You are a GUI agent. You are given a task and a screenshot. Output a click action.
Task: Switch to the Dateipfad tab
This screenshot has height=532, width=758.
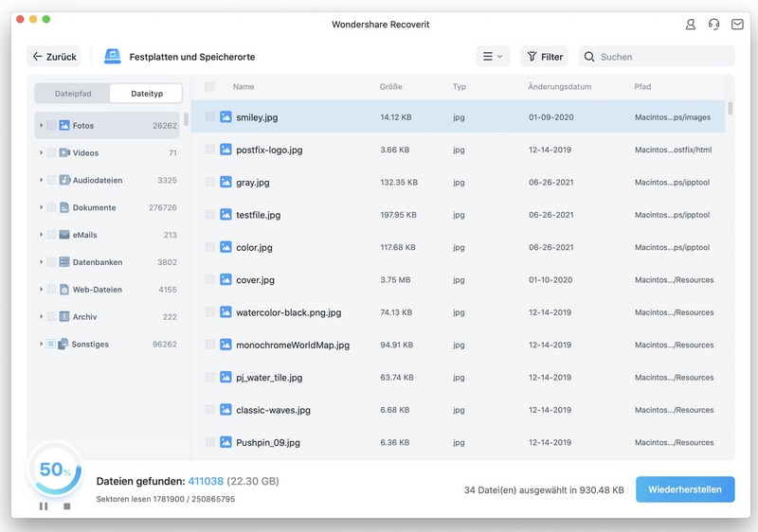(73, 94)
